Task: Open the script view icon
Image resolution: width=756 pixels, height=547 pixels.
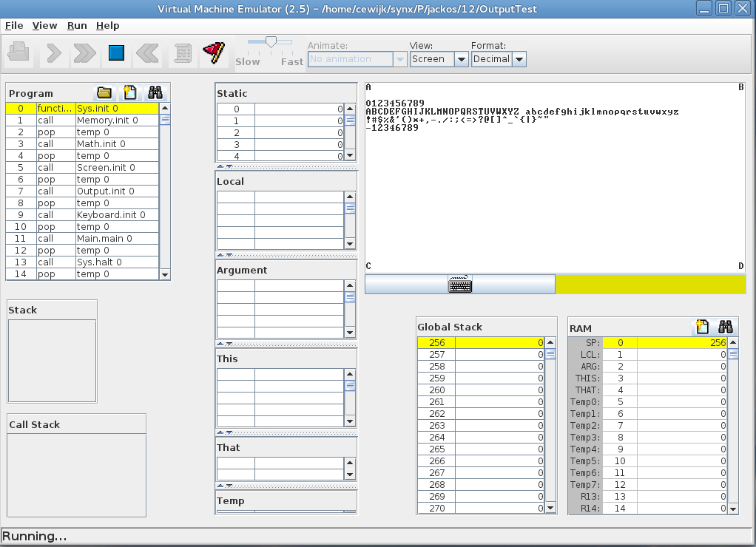Action: (182, 52)
